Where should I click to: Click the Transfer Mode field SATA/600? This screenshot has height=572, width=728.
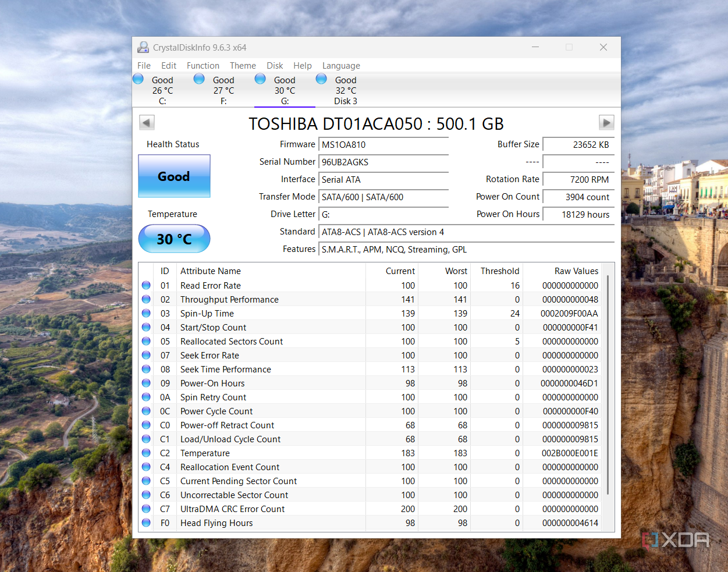(x=384, y=197)
